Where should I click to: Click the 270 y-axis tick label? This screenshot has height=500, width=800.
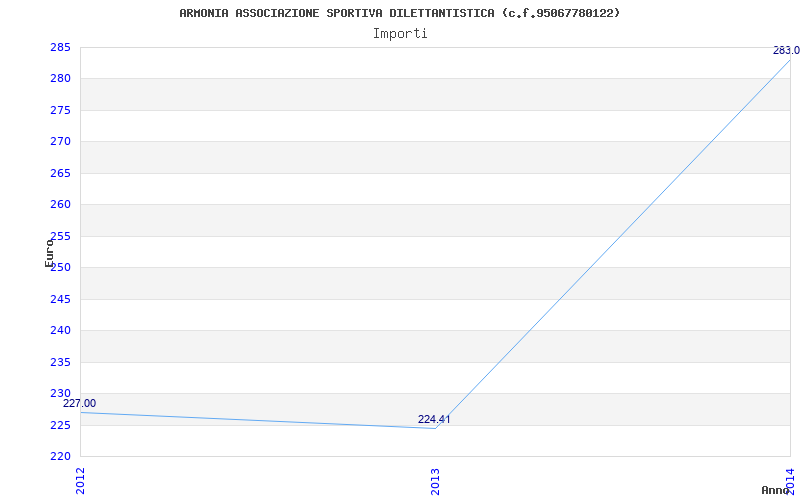(60, 142)
